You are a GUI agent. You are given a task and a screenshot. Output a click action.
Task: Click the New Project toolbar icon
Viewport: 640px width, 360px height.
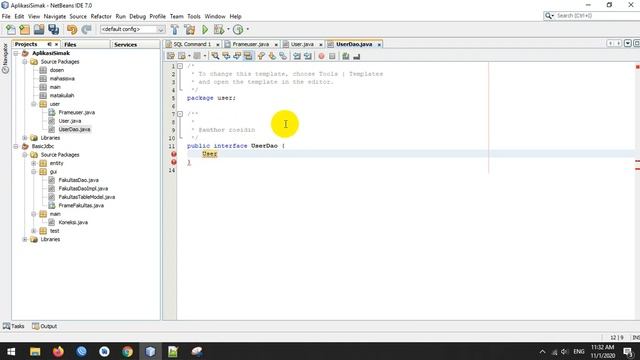coord(24,29)
